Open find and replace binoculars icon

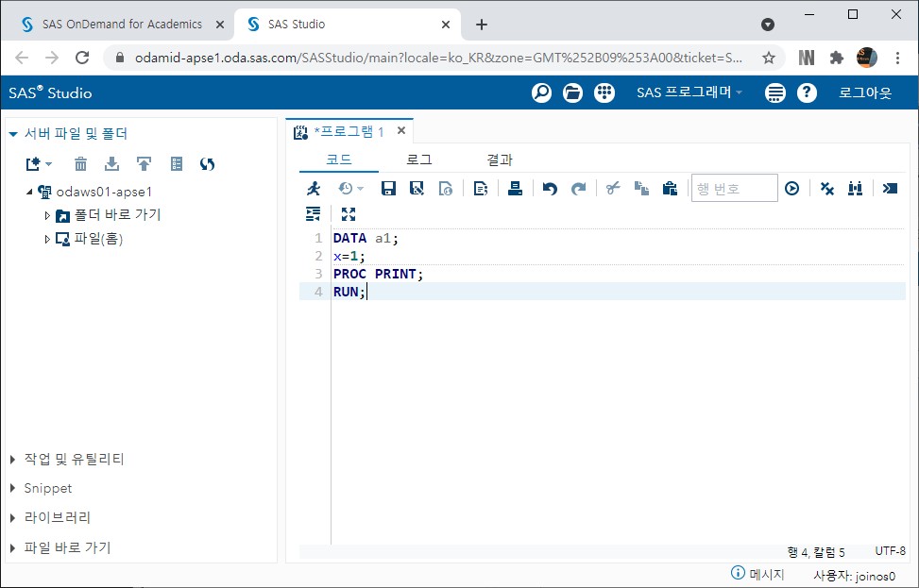855,188
